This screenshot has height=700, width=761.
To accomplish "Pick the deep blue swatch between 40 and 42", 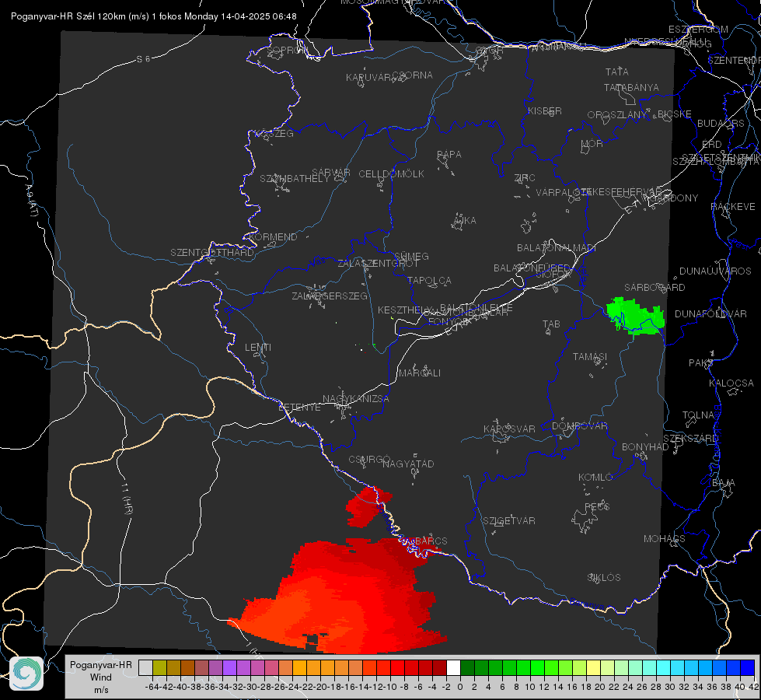I will click(x=748, y=668).
